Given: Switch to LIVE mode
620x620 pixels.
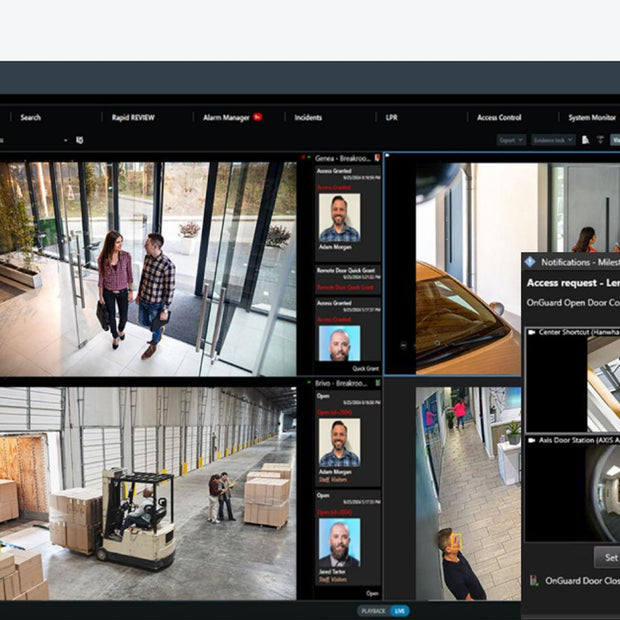Looking at the screenshot, I should point(399,611).
